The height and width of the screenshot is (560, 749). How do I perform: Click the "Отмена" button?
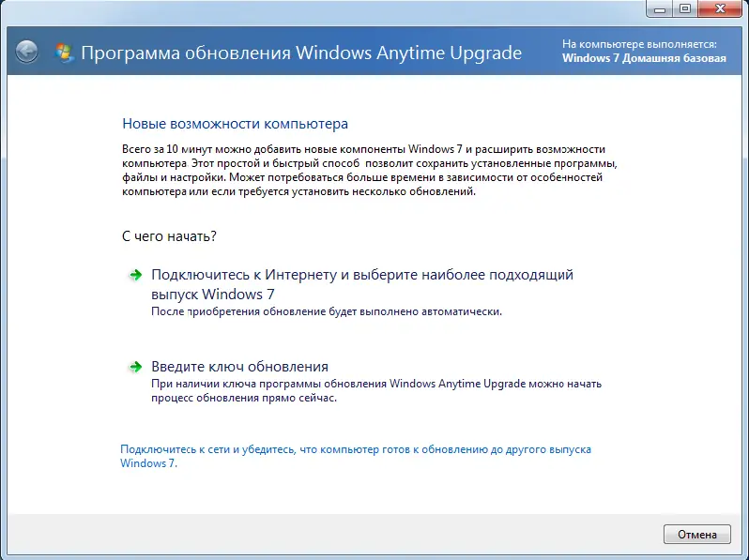pos(697,535)
